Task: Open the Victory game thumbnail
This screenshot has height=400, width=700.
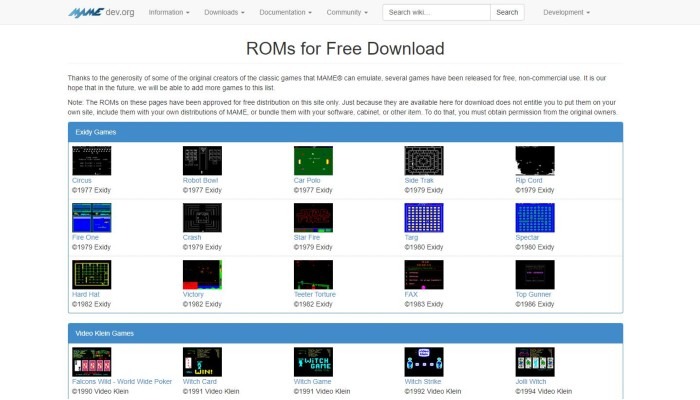Action: pos(202,275)
